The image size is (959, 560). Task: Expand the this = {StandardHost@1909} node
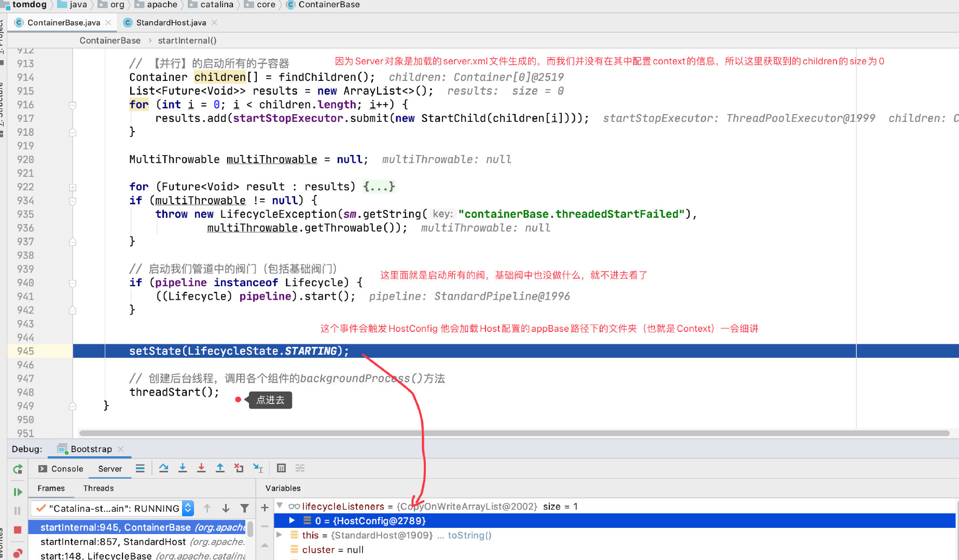[x=280, y=535]
